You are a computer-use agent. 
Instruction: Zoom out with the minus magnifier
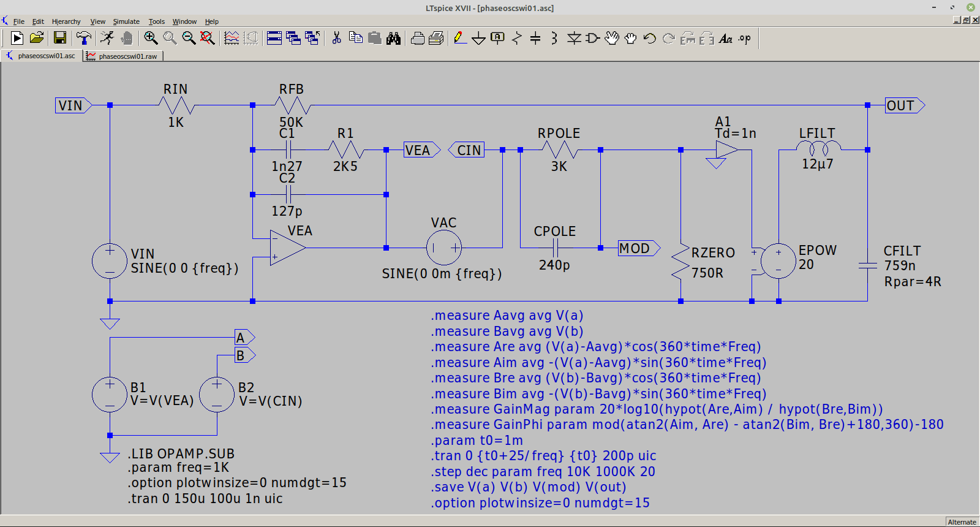coord(189,38)
